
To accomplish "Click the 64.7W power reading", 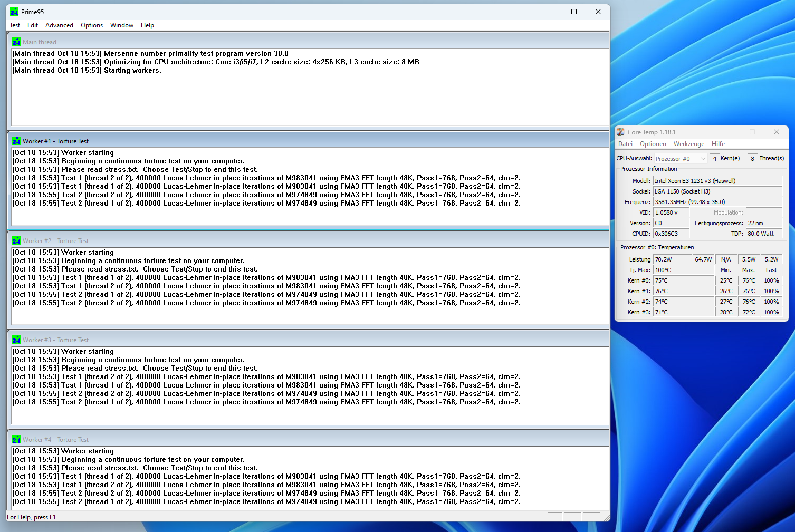I will click(704, 259).
